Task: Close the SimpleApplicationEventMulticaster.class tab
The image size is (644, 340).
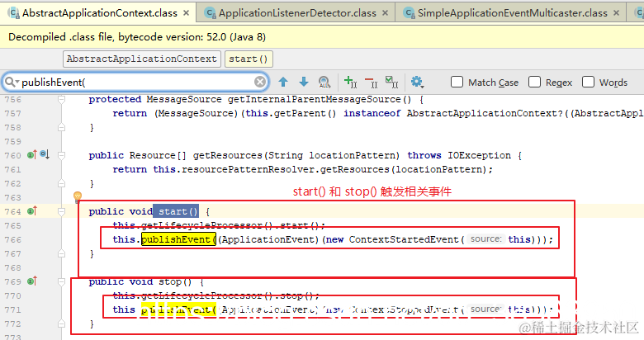Action: (x=616, y=13)
